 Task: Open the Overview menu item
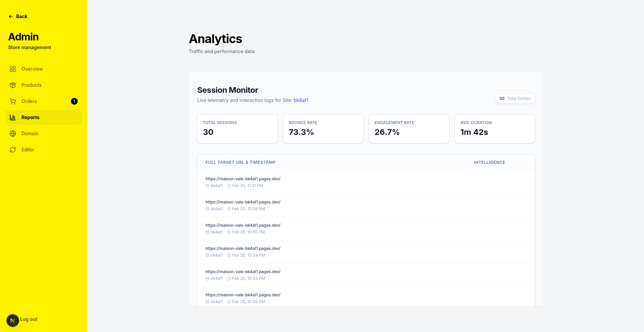[x=32, y=69]
